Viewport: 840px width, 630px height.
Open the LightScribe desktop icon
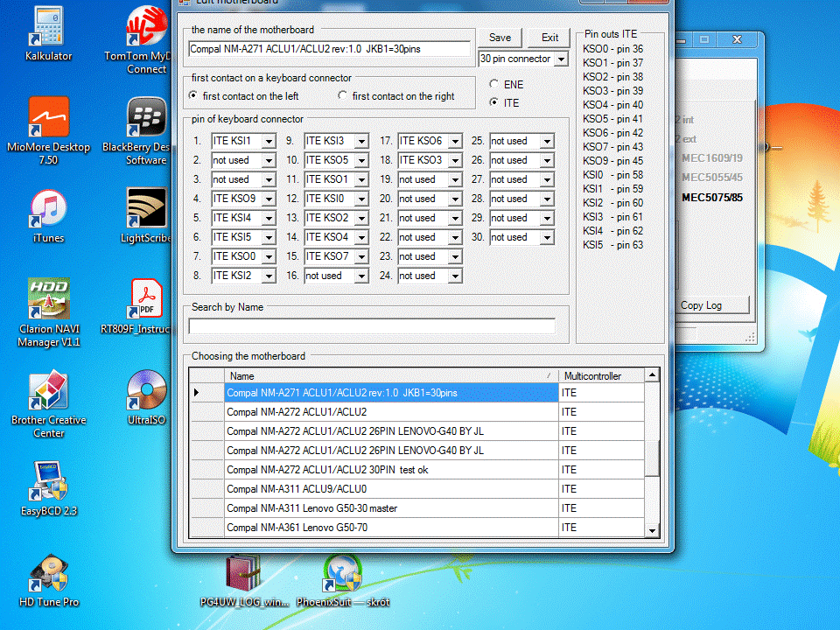[146, 215]
